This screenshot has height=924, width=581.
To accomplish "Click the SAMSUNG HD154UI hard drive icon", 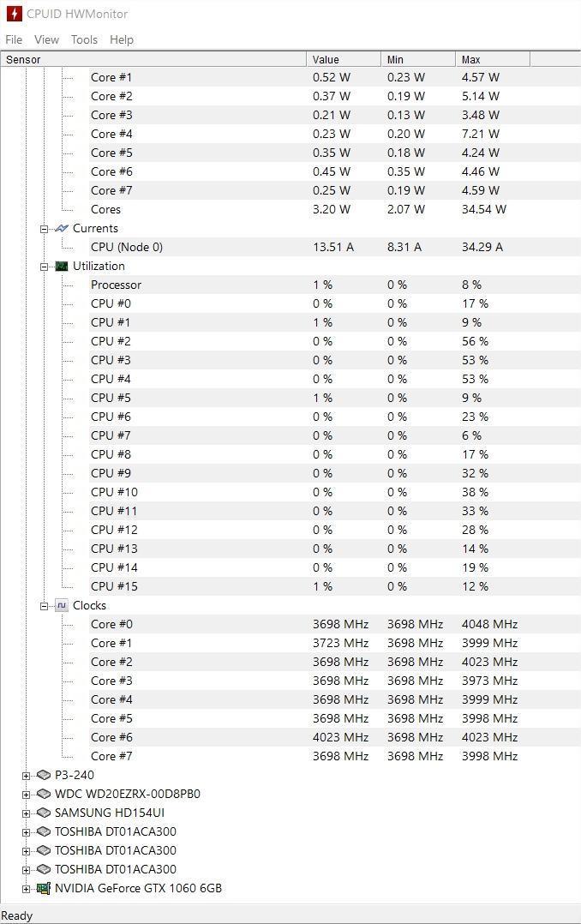I will coord(44,813).
